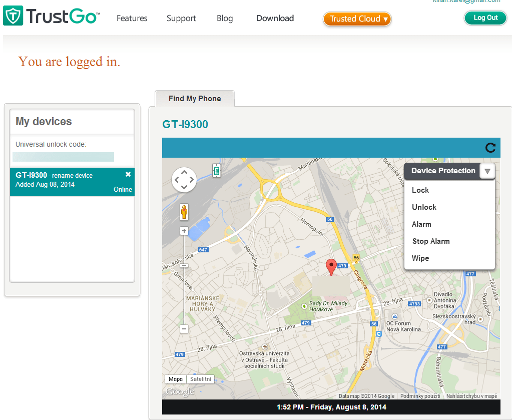Click the Online status text

pos(123,189)
